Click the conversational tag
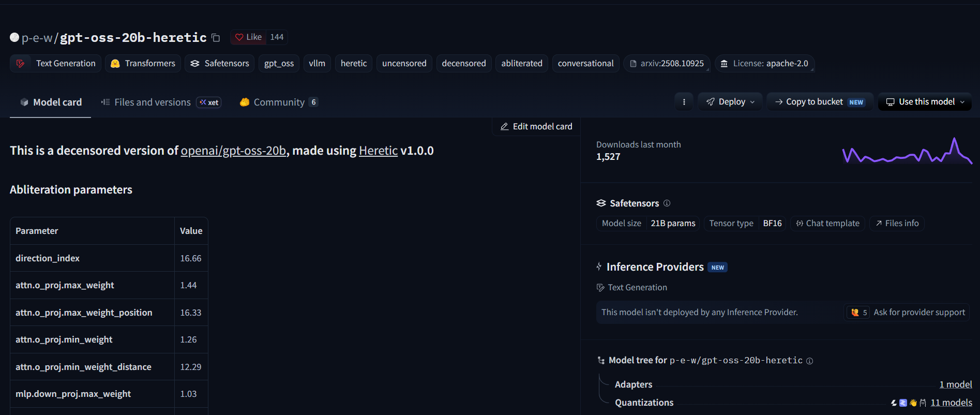980x415 pixels. 586,64
